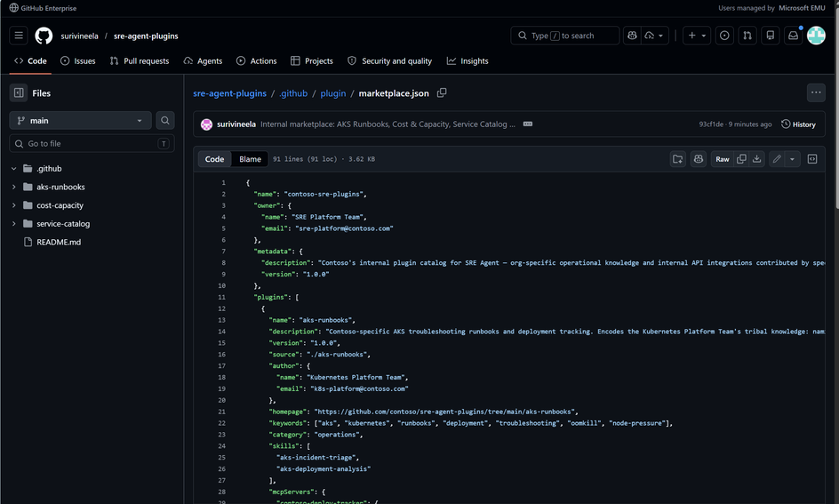Open issues icon in top header
The width and height of the screenshot is (839, 504).
pyautogui.click(x=724, y=36)
